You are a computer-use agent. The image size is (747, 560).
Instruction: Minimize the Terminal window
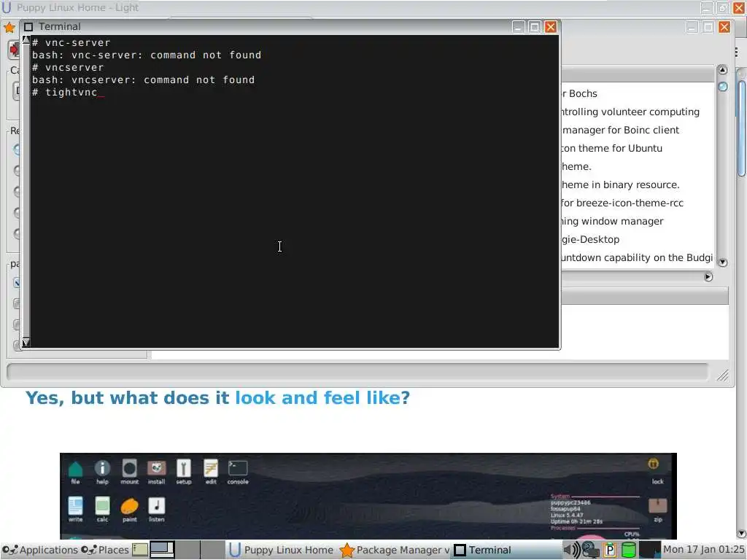point(519,27)
